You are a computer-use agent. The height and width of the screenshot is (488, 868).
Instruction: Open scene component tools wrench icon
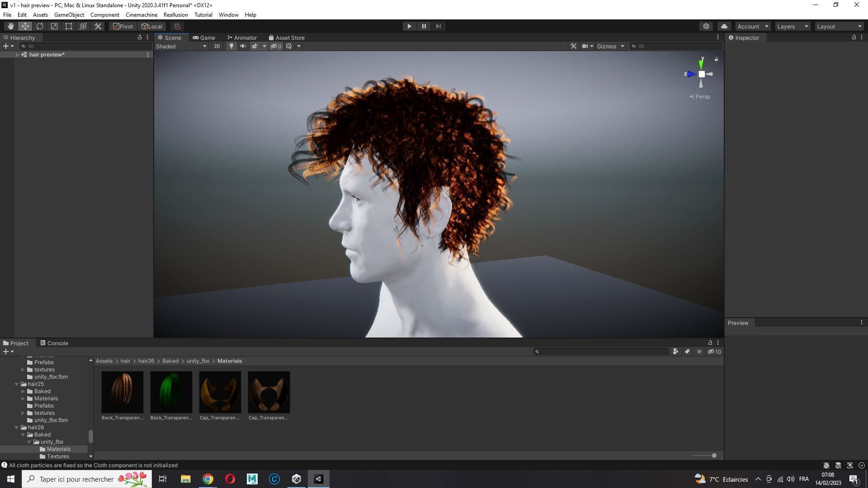573,46
